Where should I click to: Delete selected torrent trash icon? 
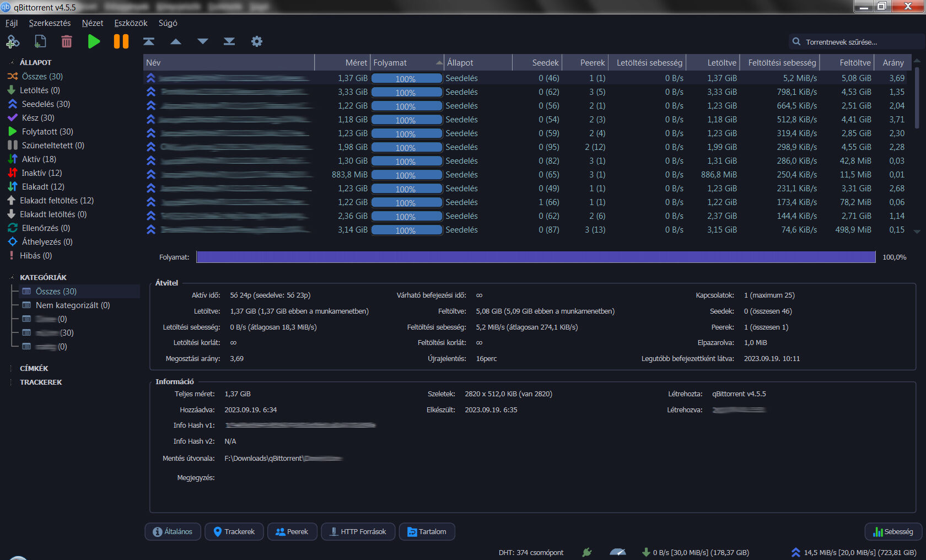[x=67, y=41]
